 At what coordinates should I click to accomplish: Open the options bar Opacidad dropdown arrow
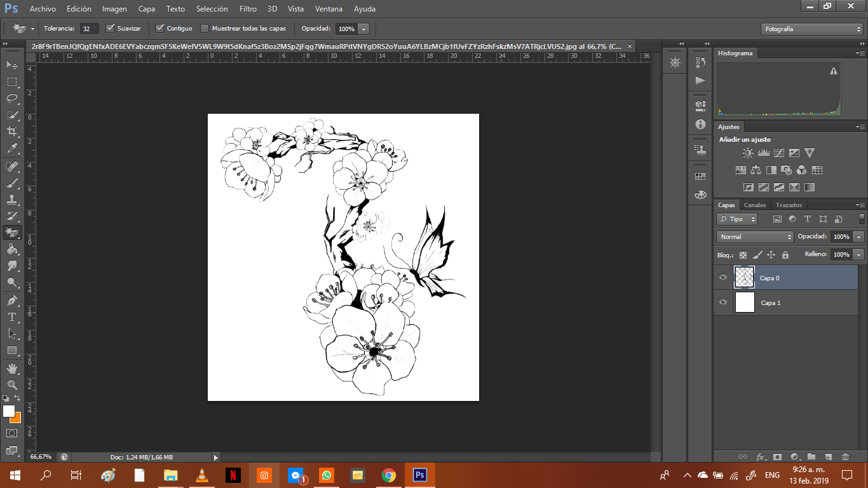(x=363, y=29)
